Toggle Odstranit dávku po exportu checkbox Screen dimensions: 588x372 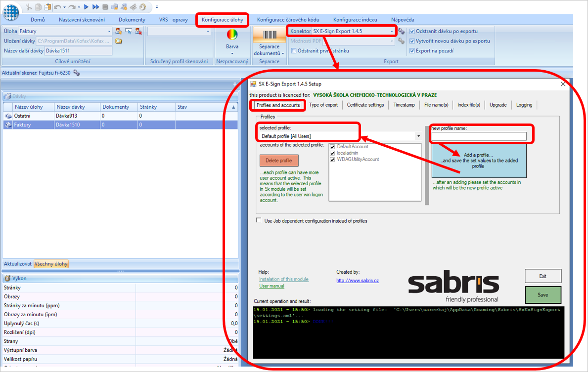[412, 31]
